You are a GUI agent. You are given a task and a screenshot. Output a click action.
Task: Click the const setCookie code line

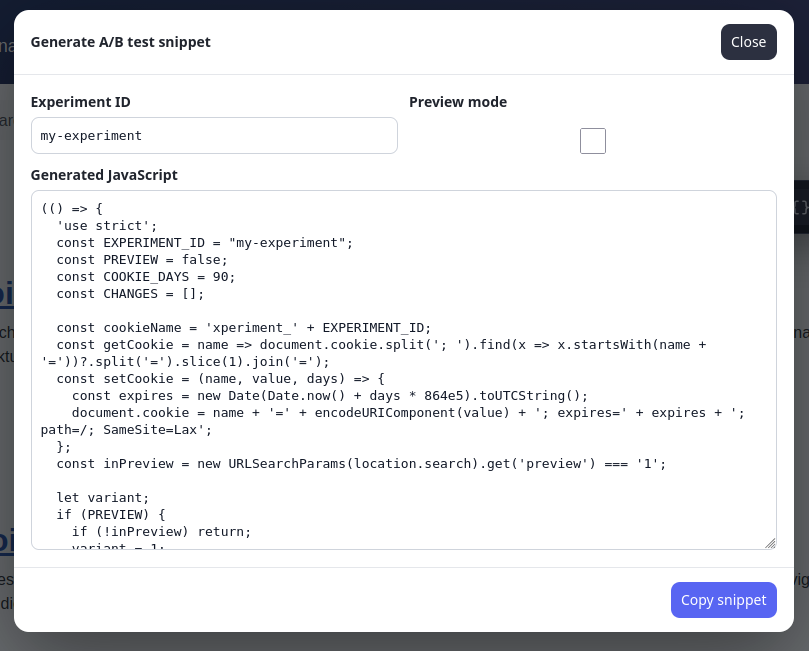220,379
